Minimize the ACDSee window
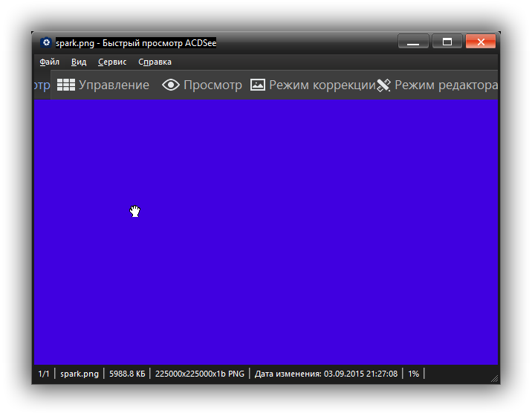This screenshot has height=416, width=532. [x=413, y=42]
